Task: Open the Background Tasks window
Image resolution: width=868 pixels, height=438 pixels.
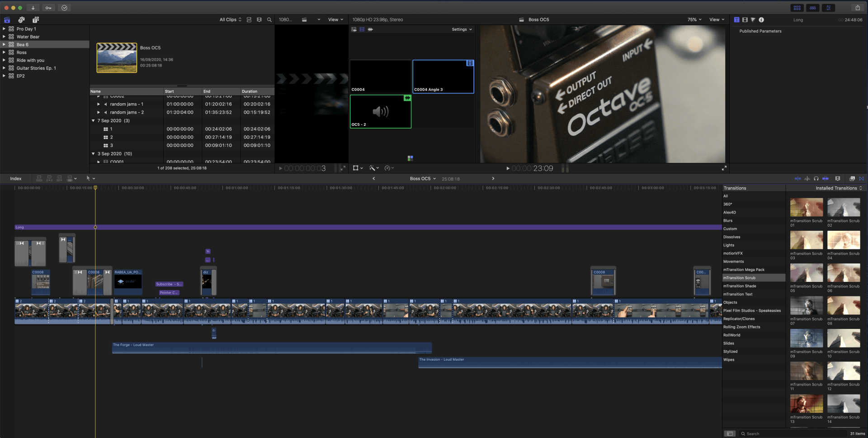Action: pyautogui.click(x=64, y=8)
